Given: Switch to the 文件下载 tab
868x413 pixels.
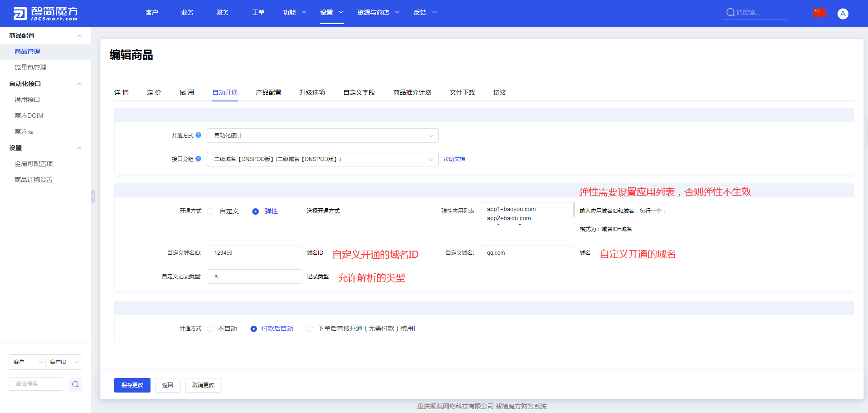Looking at the screenshot, I should coord(462,92).
